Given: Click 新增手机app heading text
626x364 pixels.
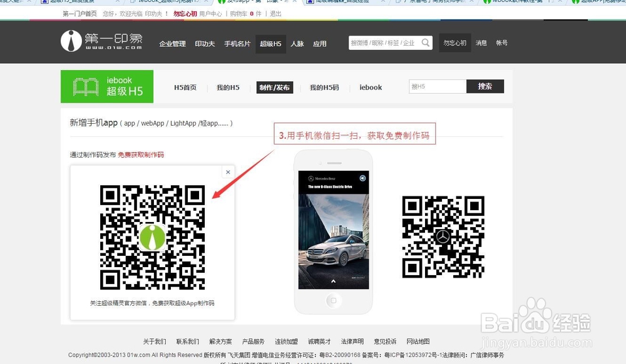Looking at the screenshot, I should click(x=93, y=123).
